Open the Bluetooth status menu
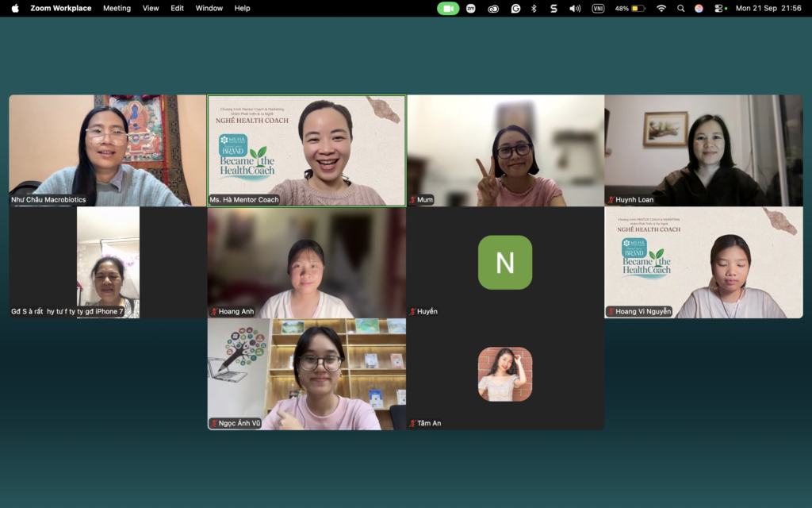Screen dimensions: 812x508 534,8
